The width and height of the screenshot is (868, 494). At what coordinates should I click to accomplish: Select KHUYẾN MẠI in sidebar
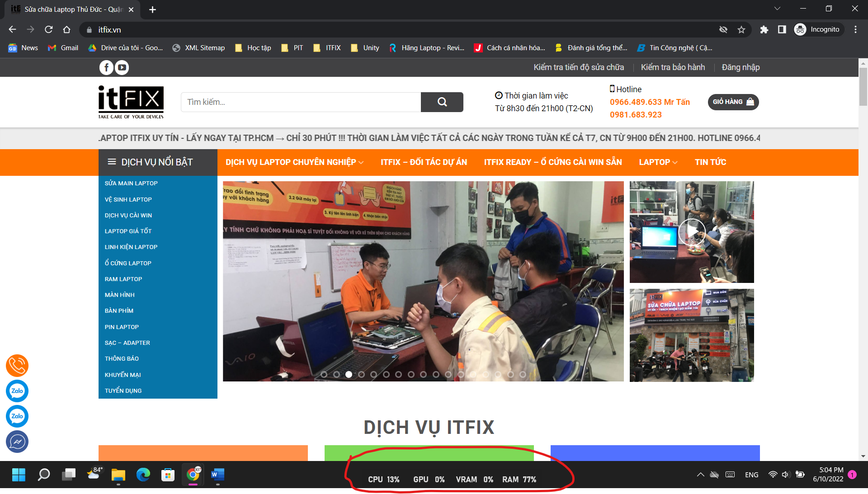[123, 375]
